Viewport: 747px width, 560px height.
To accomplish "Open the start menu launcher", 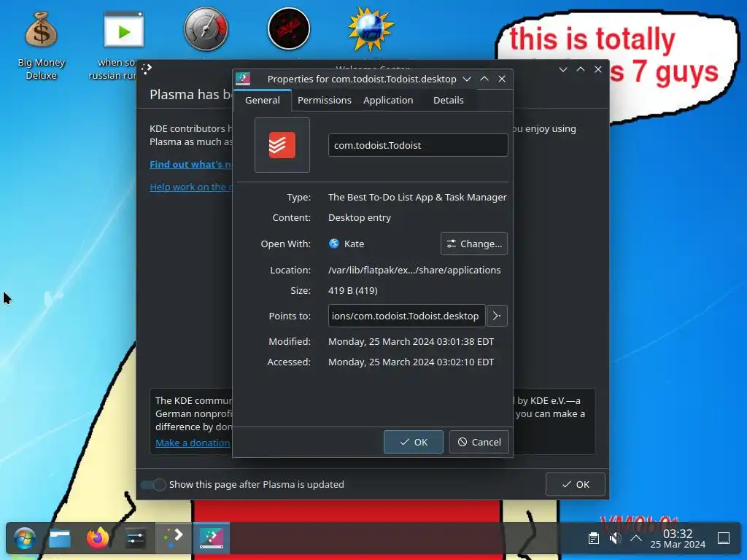I will (24, 539).
